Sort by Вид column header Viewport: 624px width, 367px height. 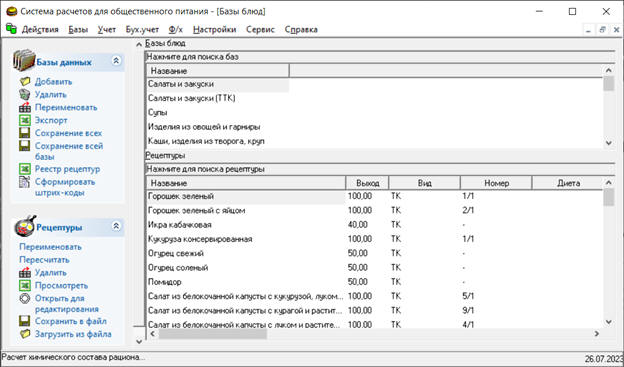[x=424, y=183]
